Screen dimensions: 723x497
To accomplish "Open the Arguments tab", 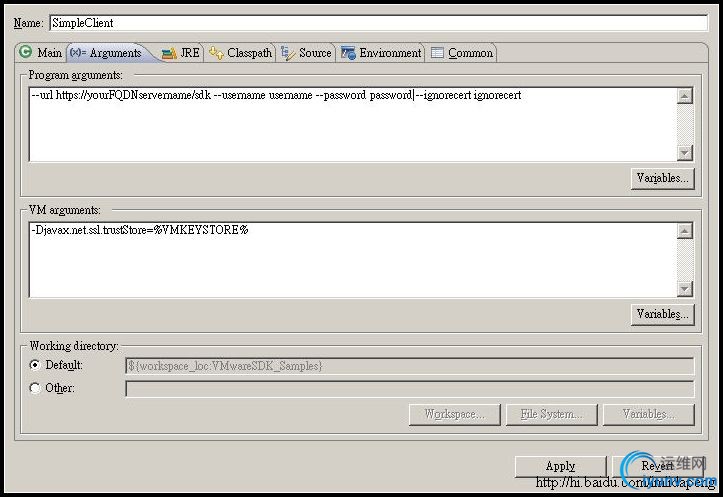I will click(x=111, y=53).
